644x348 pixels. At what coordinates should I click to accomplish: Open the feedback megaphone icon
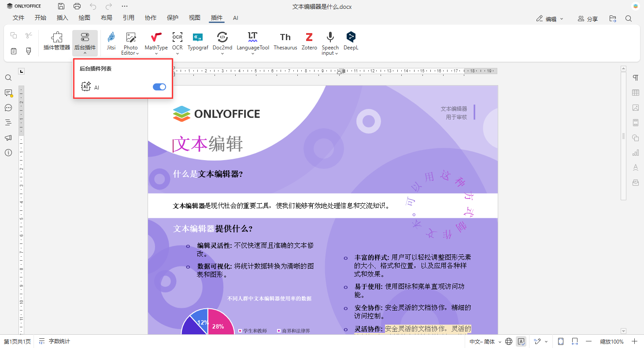(x=8, y=138)
